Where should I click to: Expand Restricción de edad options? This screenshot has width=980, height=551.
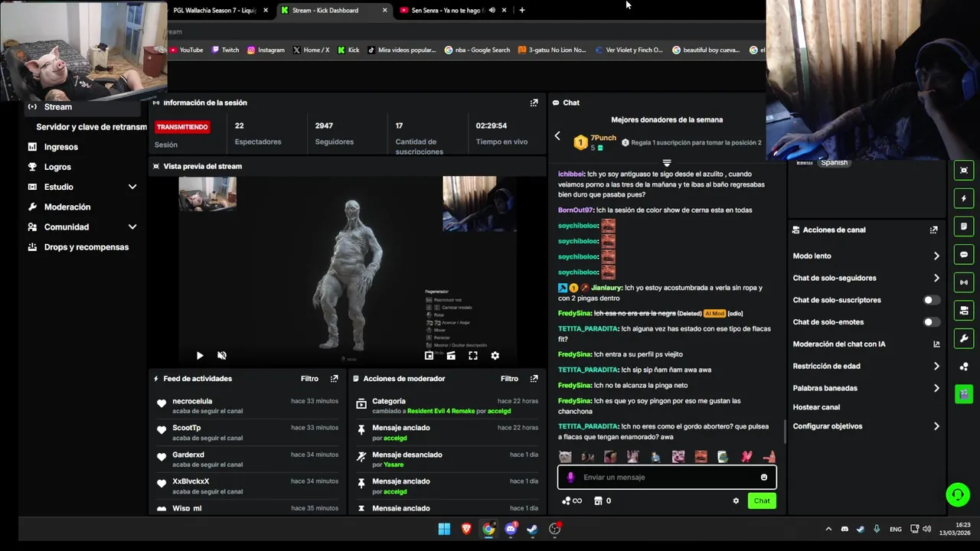936,367
